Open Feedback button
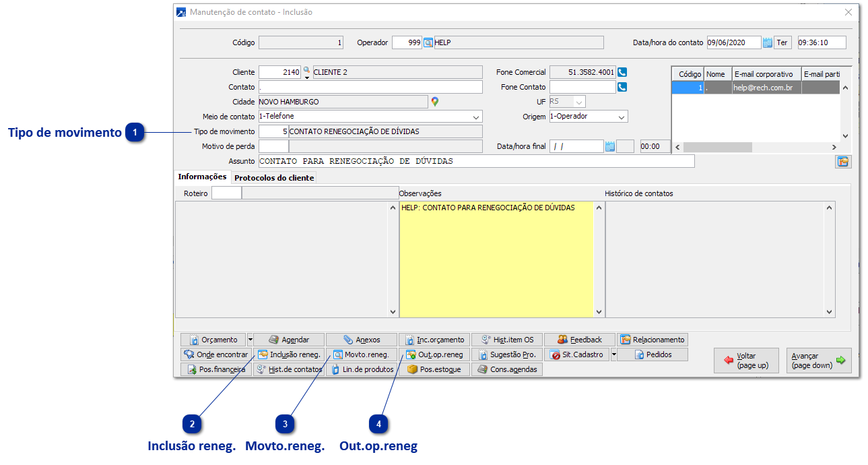The image size is (868, 465). 580,340
